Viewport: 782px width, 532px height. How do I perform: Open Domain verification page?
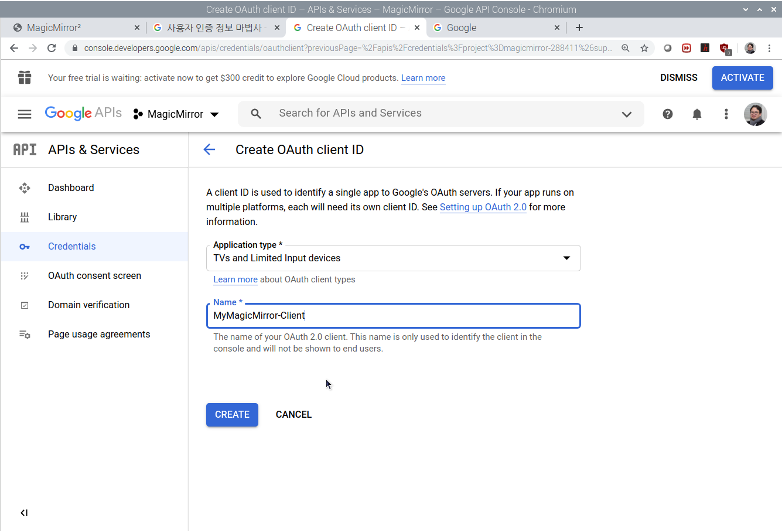pyautogui.click(x=94, y=305)
